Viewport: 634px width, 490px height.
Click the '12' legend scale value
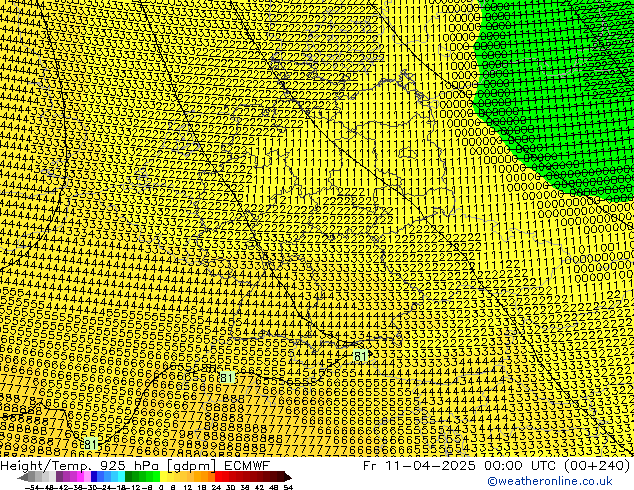pos(188,487)
